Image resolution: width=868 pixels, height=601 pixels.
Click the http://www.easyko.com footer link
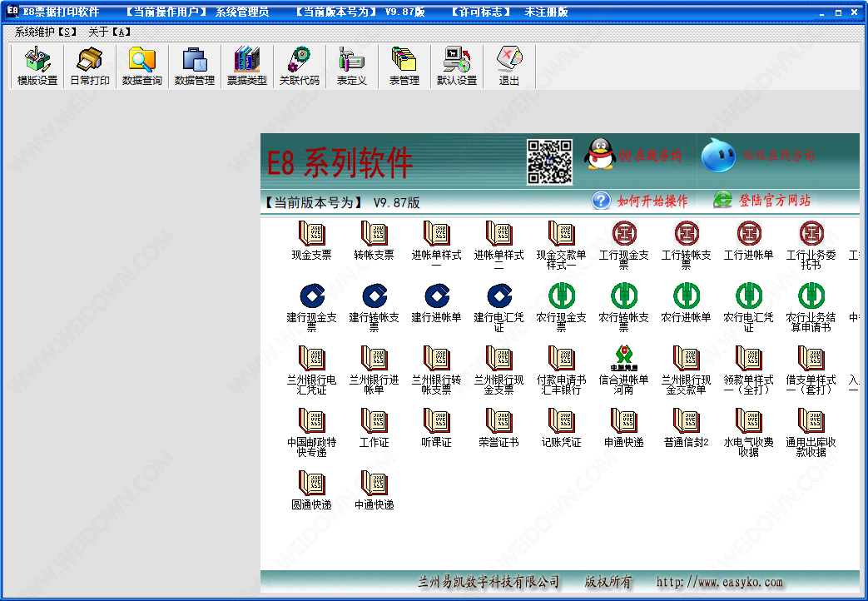click(x=720, y=582)
